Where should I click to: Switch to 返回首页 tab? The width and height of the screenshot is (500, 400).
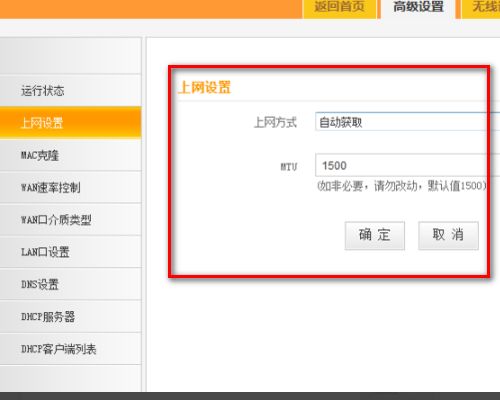click(x=339, y=8)
